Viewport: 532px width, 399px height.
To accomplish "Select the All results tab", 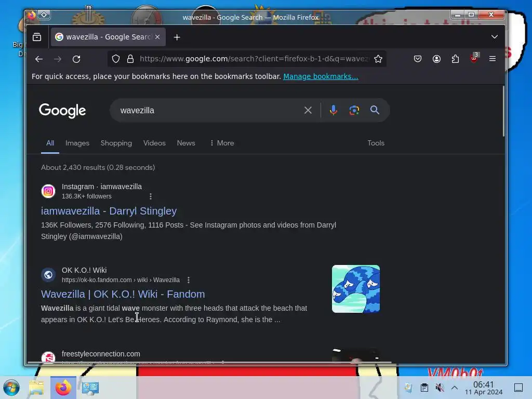I will coord(50,143).
